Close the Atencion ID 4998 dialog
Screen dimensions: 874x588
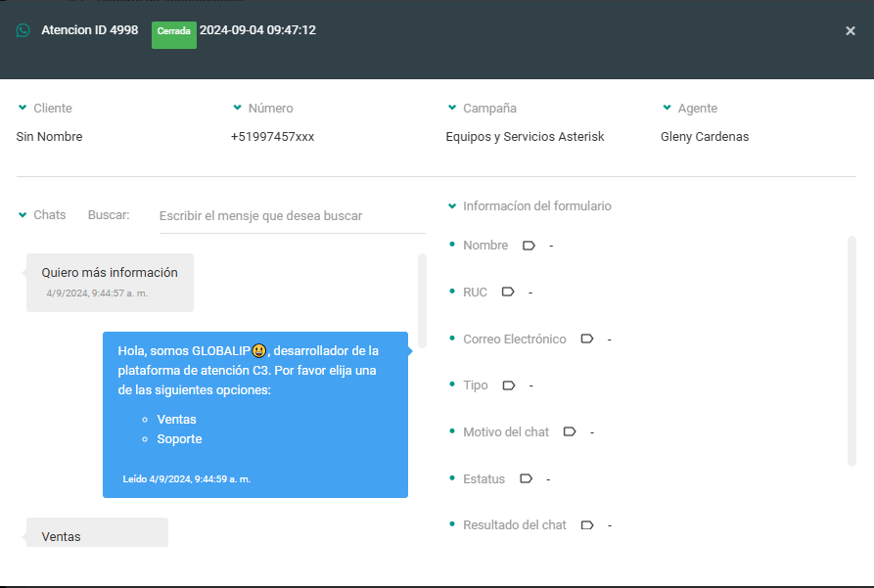(851, 30)
